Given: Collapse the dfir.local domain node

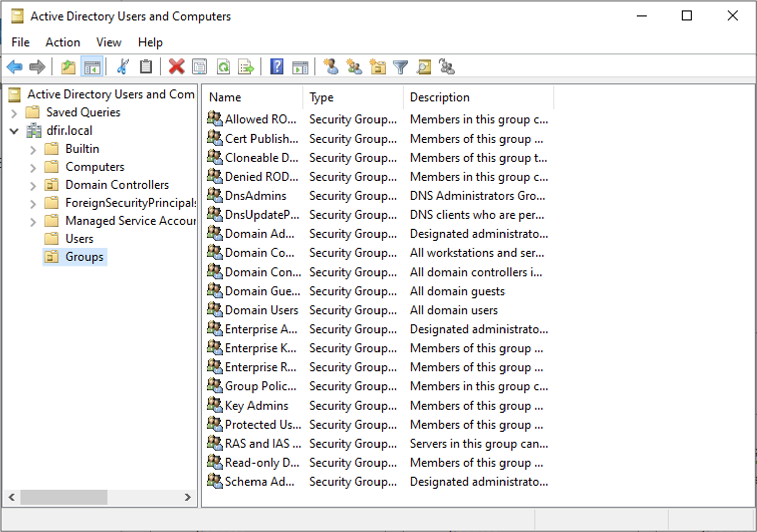Looking at the screenshot, I should (14, 131).
